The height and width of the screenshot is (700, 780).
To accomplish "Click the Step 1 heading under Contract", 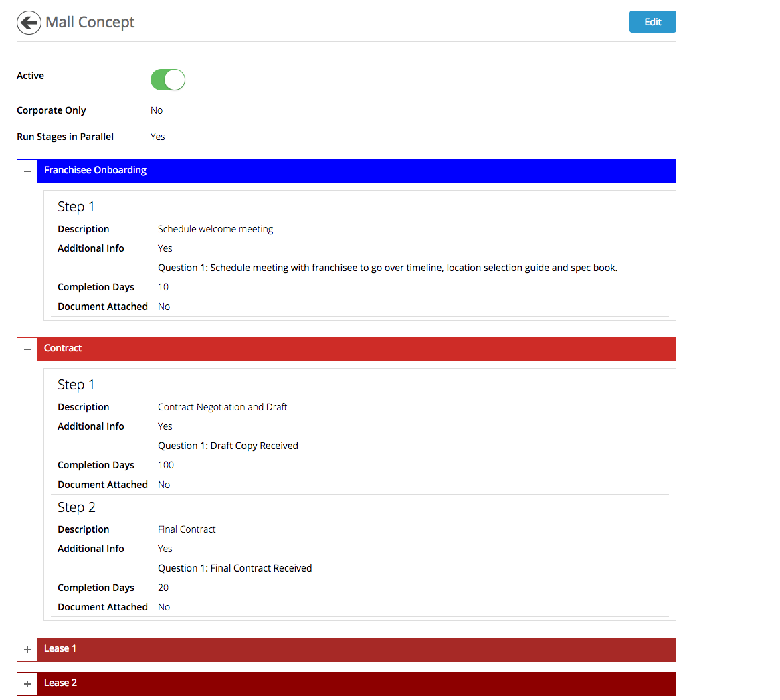I will (76, 385).
